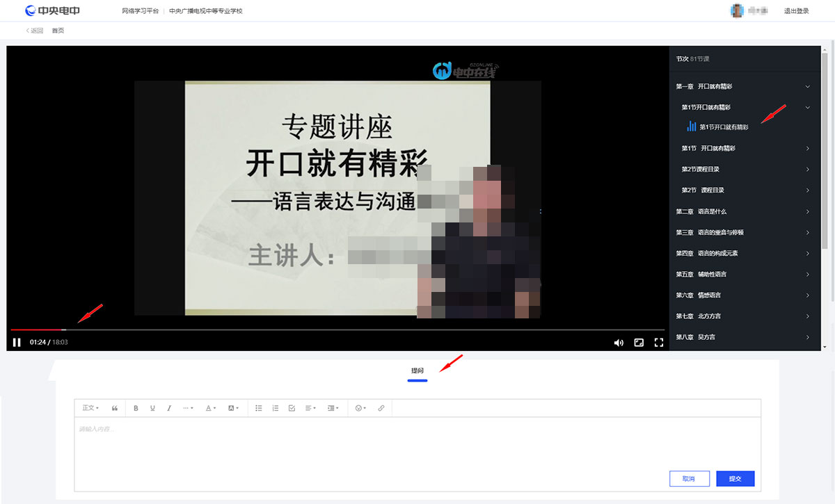Viewport: 835px width, 504px height.
Task: Toggle fullscreen video playback
Action: [x=658, y=342]
